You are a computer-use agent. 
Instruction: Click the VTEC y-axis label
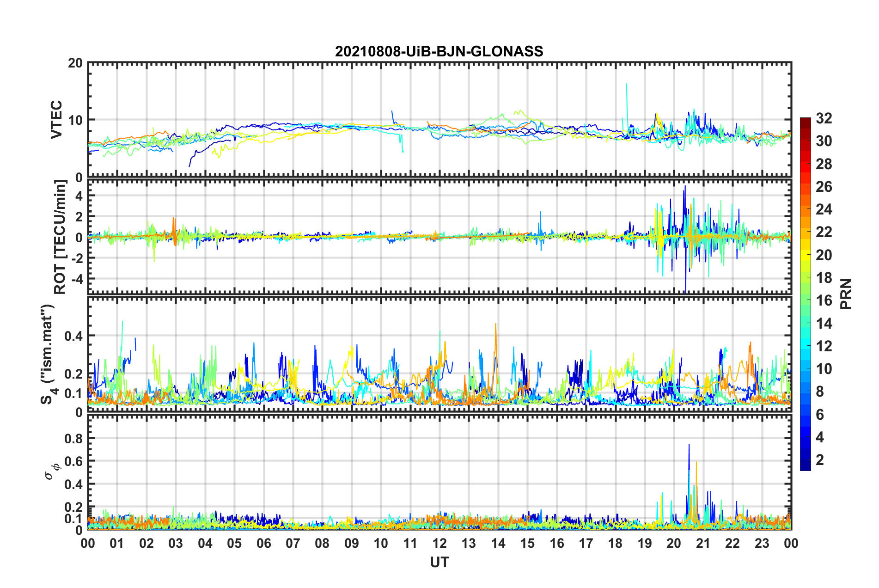(56, 120)
